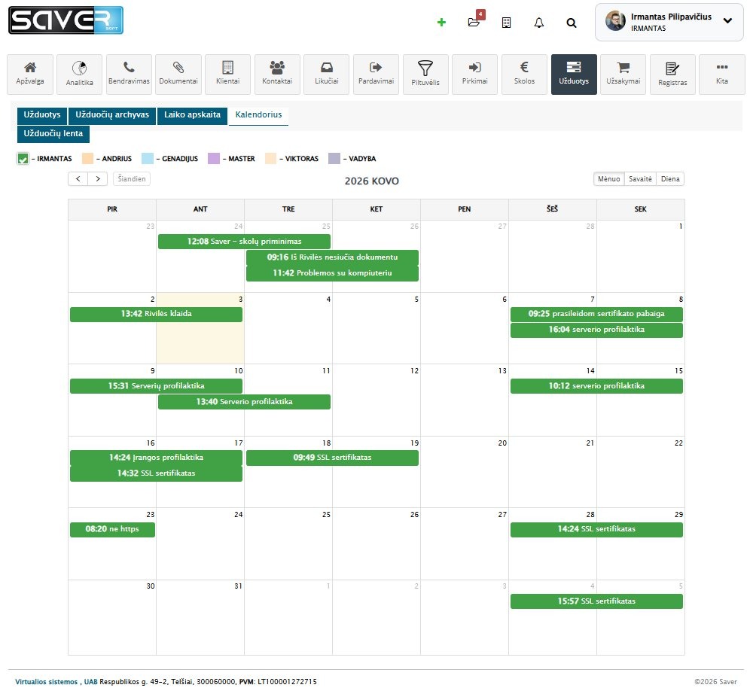The width and height of the screenshot is (750, 700).
Task: Expand the Kita more modules menu
Action: [721, 74]
